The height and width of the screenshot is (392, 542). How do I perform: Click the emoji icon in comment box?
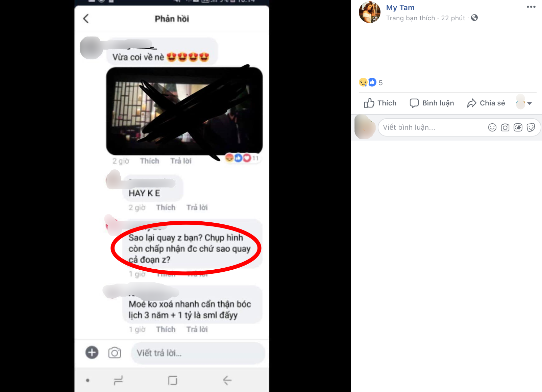coord(492,127)
